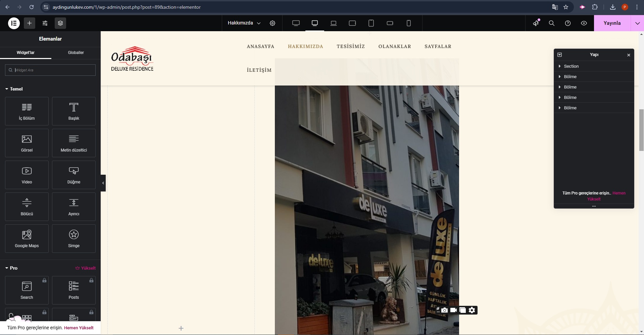Click Hemen Yükselt in bottom banner
This screenshot has width=644, height=335.
click(79, 328)
